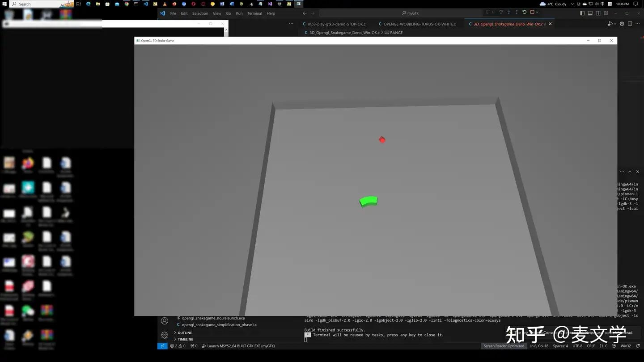
Task: Click the myGTK command center search box
Action: [401, 13]
